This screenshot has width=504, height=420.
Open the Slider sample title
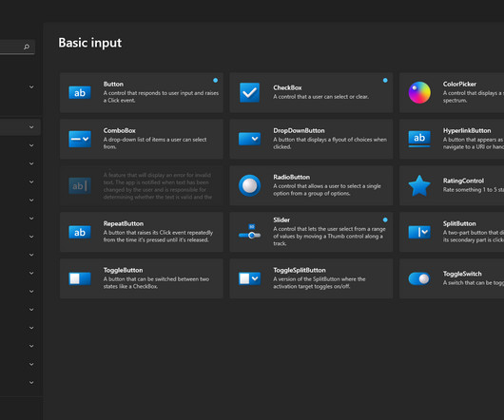point(281,220)
